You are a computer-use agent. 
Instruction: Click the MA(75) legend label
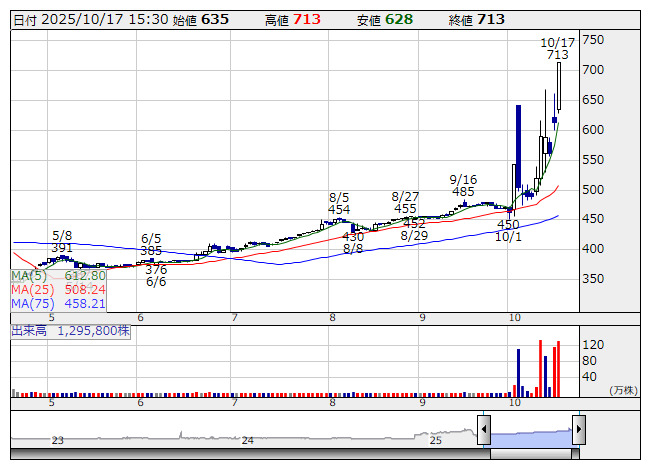(31, 303)
